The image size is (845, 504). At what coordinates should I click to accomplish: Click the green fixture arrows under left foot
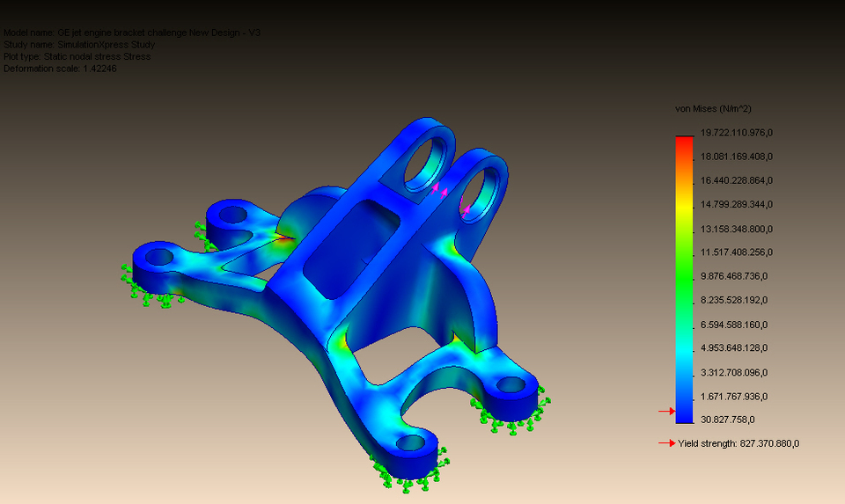click(x=151, y=293)
